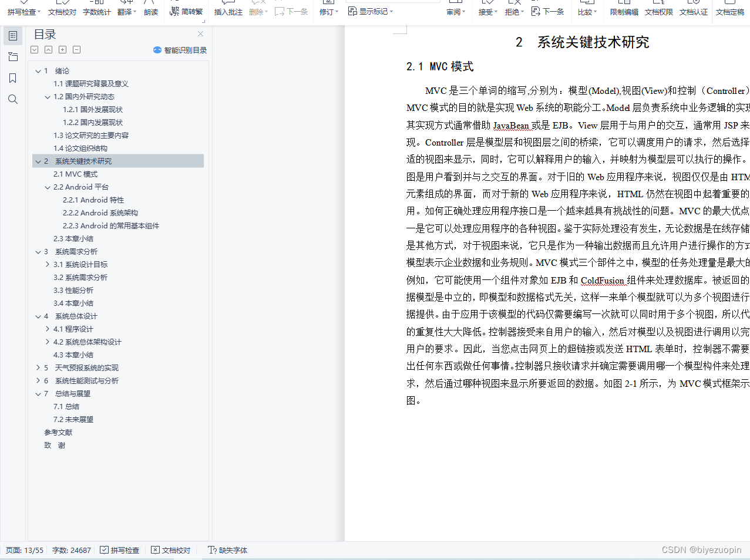This screenshot has width=750, height=560.
Task: Expand 3.1 系统设计目标 chevron
Action: [x=48, y=265]
